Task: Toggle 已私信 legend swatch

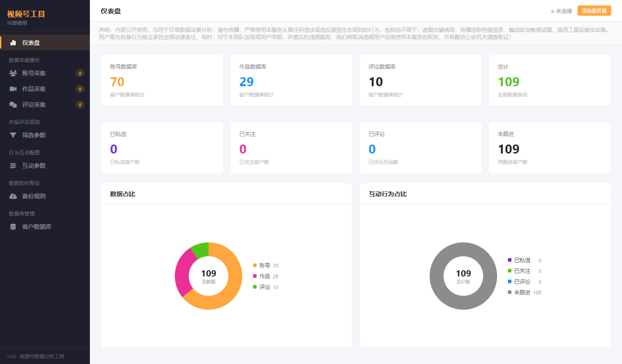Action: click(510, 260)
